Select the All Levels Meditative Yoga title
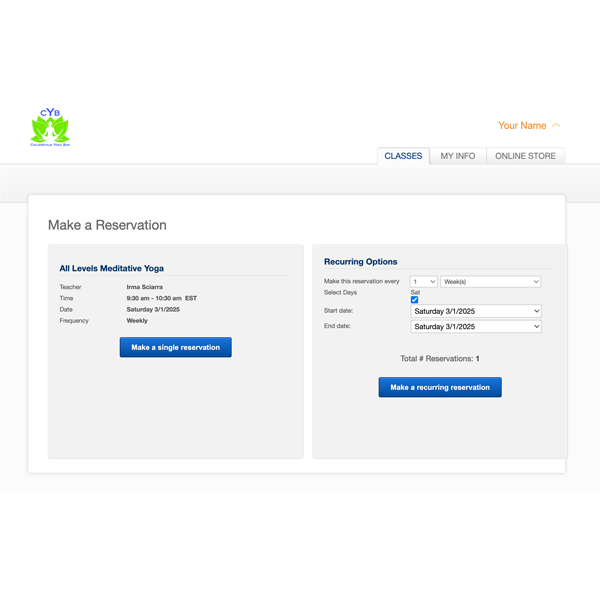Screen dimensions: 600x600 111,268
